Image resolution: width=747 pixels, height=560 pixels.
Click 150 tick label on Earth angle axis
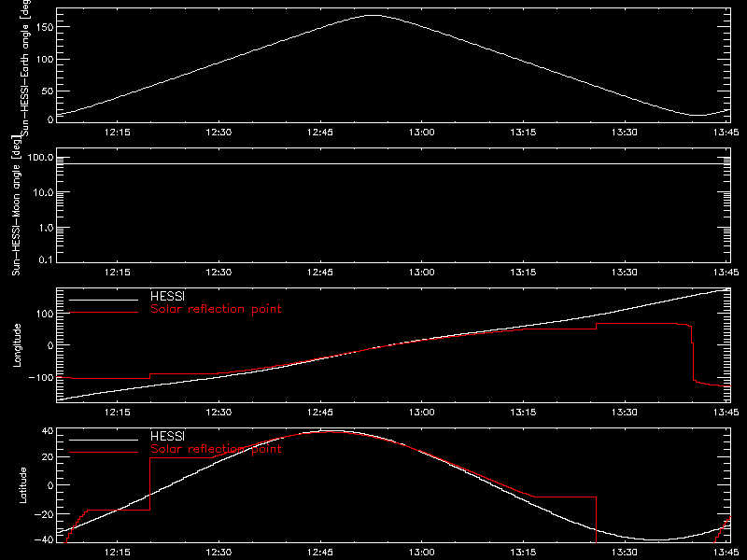pos(44,27)
